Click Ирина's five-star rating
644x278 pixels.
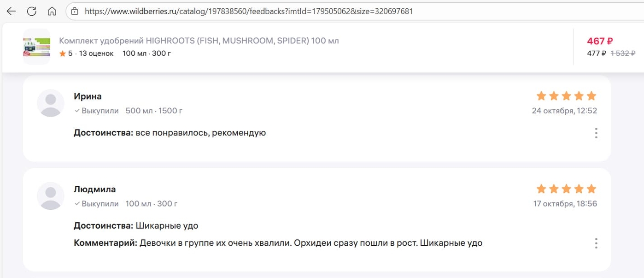click(566, 96)
